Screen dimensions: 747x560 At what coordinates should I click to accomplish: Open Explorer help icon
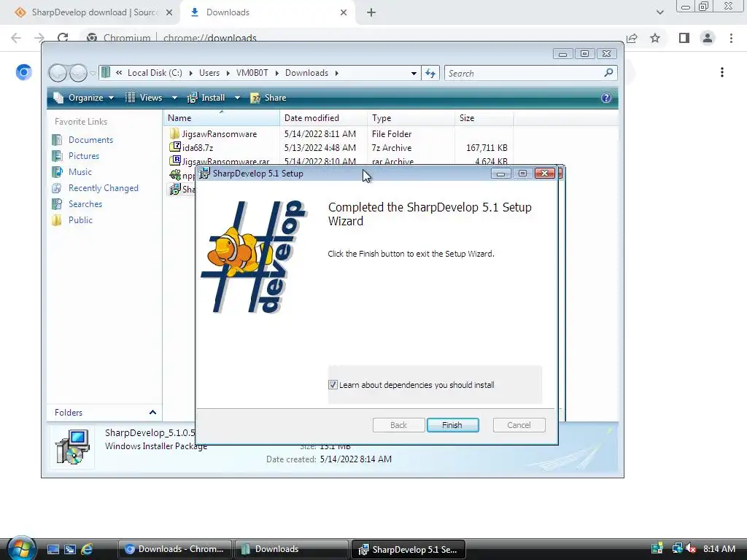point(606,98)
